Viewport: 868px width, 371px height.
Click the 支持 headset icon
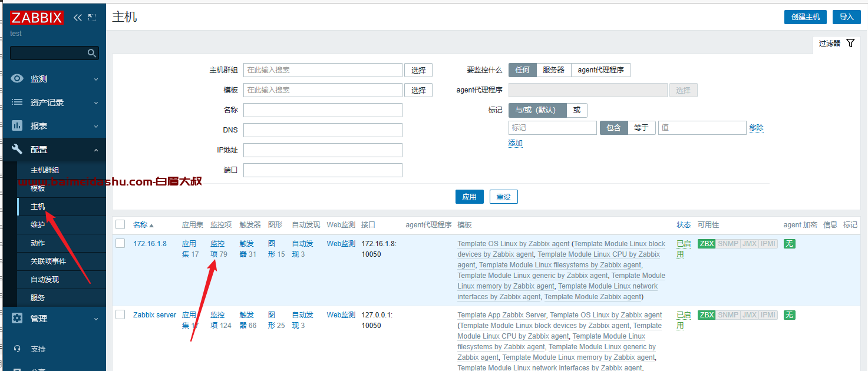click(x=17, y=349)
